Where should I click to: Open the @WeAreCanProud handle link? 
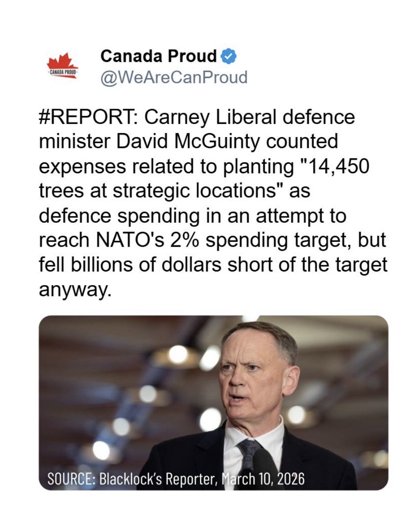point(174,78)
